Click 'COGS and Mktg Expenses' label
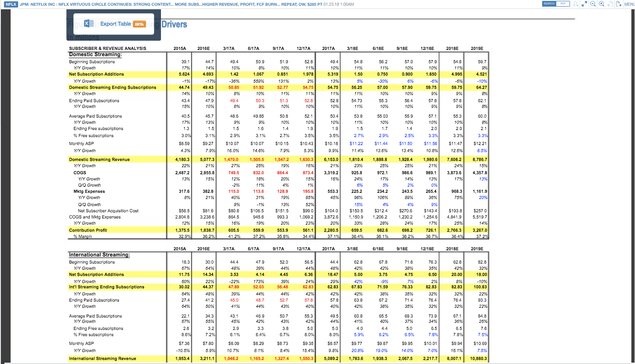 click(x=95, y=217)
